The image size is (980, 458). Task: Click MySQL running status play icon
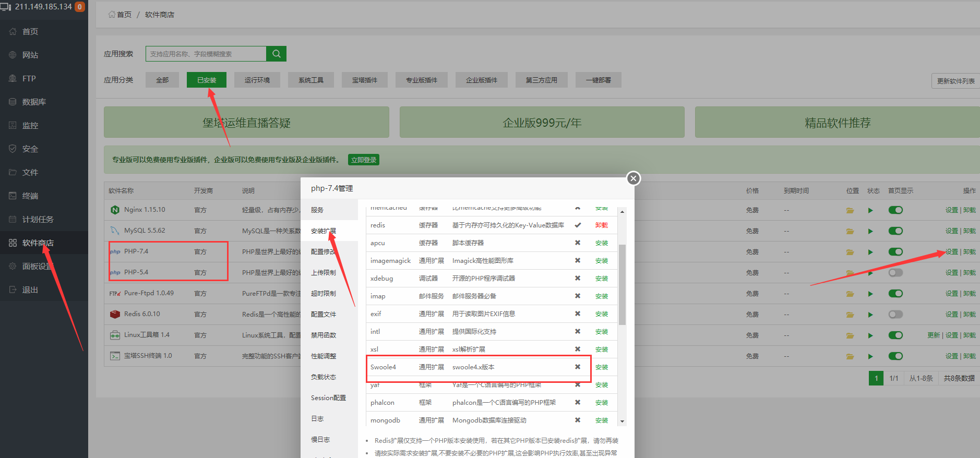tap(870, 231)
